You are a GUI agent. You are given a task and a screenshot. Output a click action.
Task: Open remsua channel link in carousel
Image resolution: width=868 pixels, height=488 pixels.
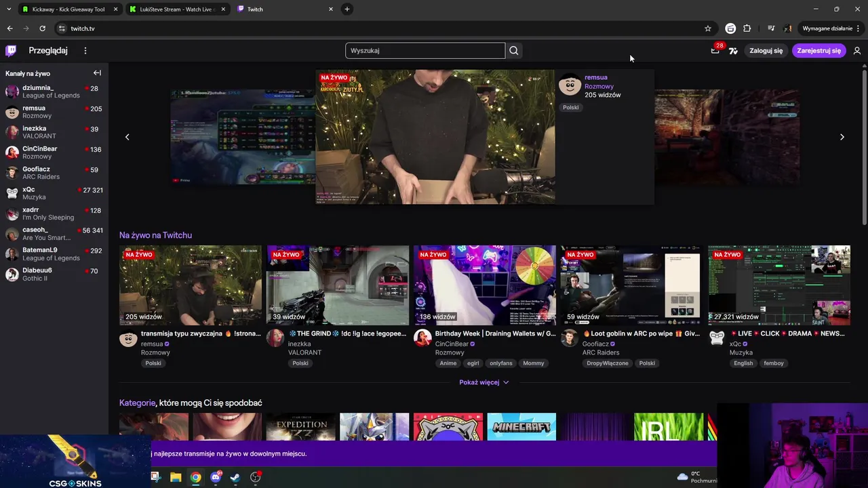596,77
